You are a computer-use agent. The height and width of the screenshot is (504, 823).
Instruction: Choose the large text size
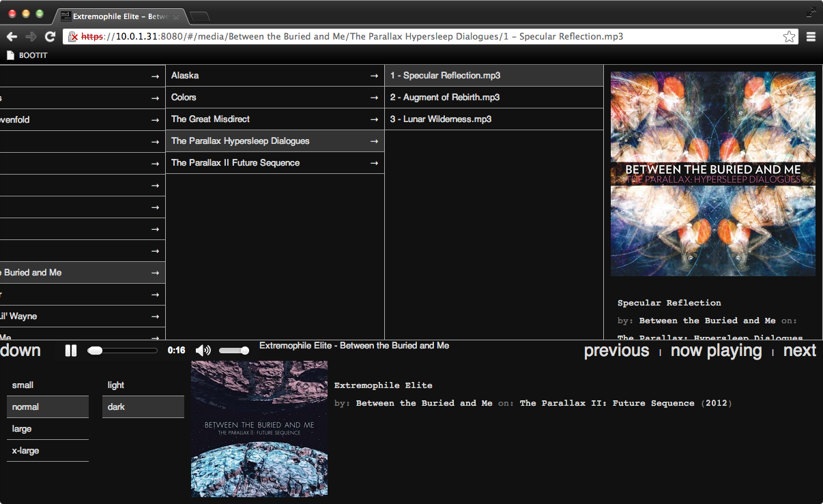(48, 429)
